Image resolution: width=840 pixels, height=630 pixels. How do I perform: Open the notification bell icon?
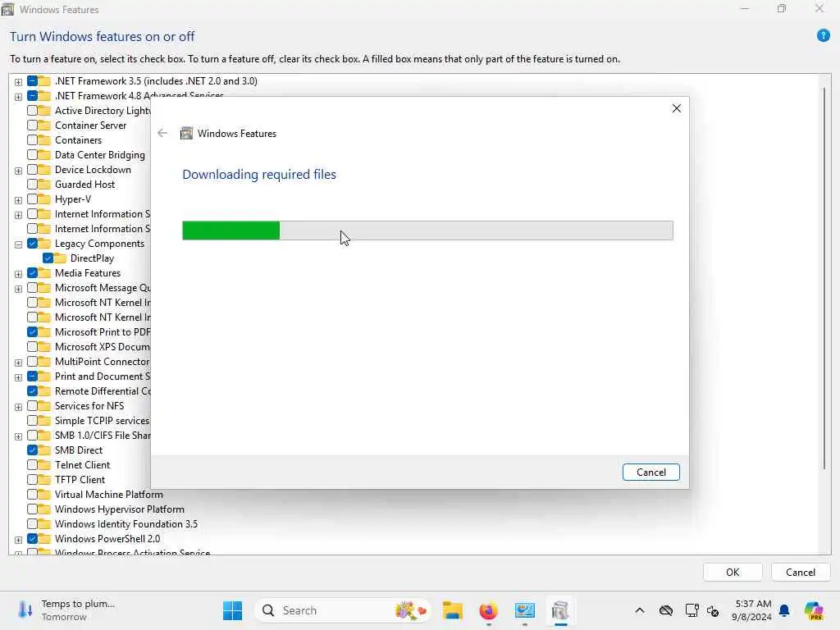point(784,610)
